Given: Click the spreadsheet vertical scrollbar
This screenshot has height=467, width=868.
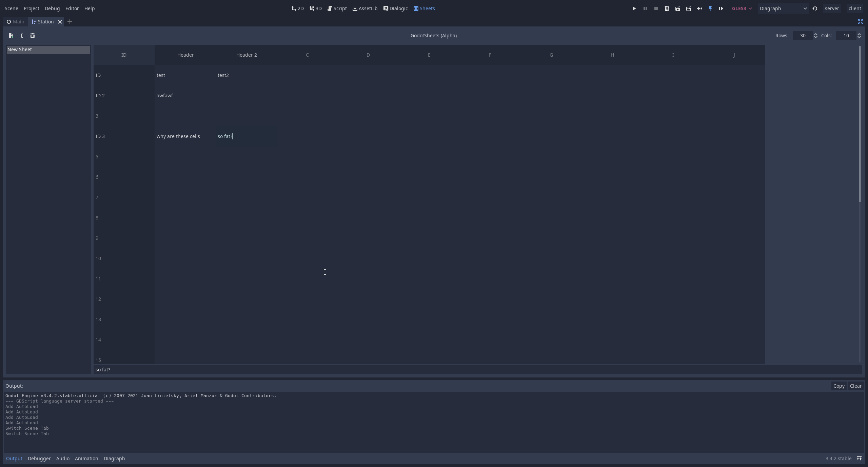Looking at the screenshot, I should (860, 124).
